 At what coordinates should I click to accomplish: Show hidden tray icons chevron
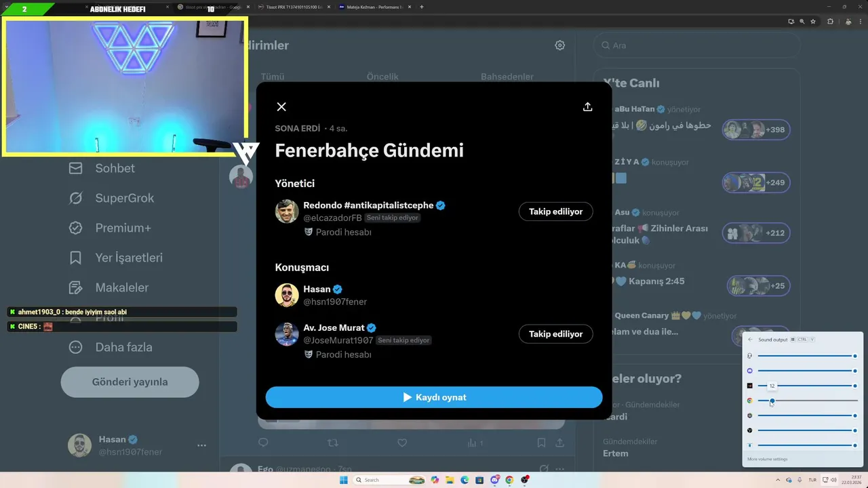[778, 480]
